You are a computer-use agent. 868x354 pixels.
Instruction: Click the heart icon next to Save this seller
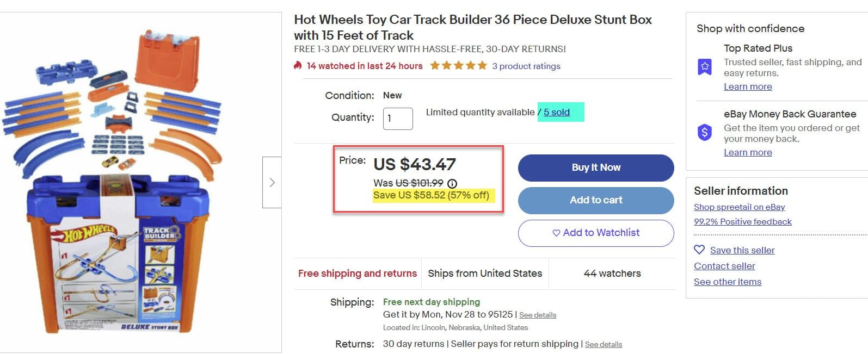point(699,250)
